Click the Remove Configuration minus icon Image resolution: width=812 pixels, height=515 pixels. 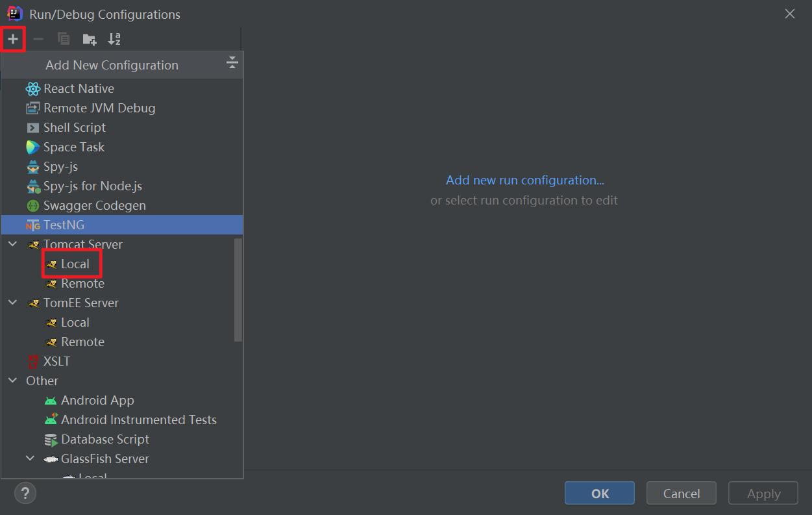click(x=38, y=39)
